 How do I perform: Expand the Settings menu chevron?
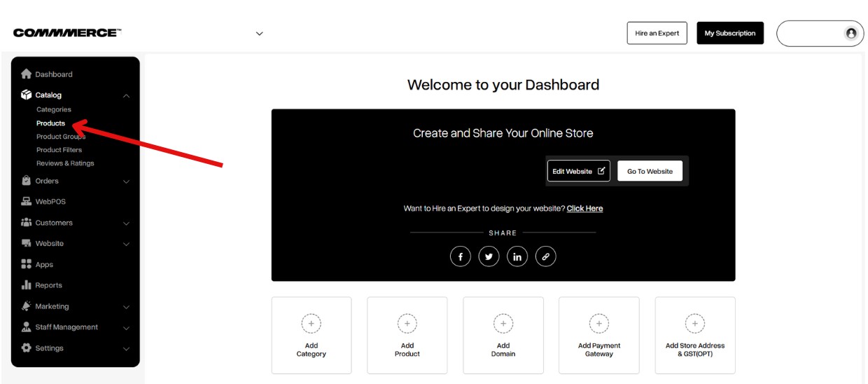click(x=126, y=349)
